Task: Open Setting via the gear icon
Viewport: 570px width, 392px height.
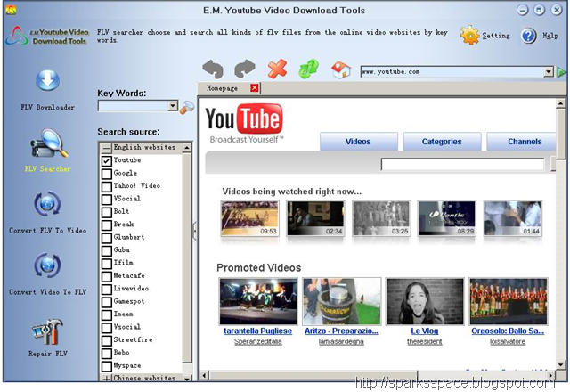Action: pos(469,36)
